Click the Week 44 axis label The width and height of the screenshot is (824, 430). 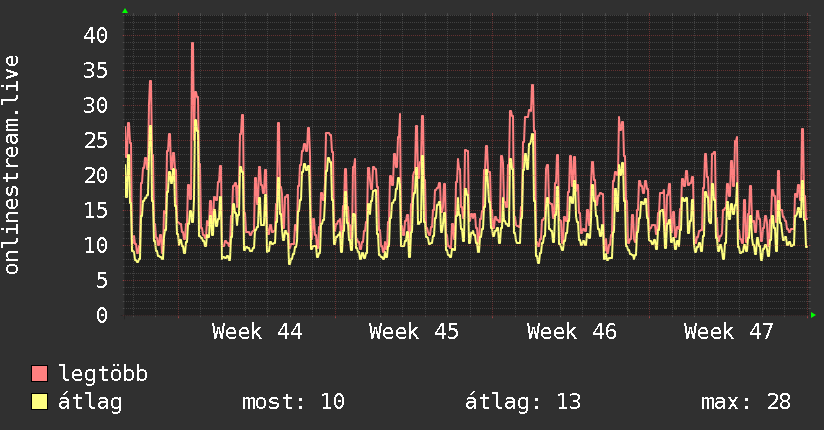pyautogui.click(x=257, y=332)
